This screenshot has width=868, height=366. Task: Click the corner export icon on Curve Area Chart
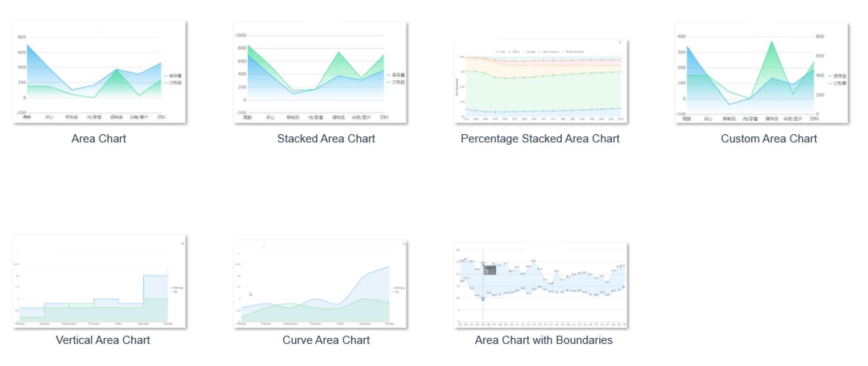[404, 244]
